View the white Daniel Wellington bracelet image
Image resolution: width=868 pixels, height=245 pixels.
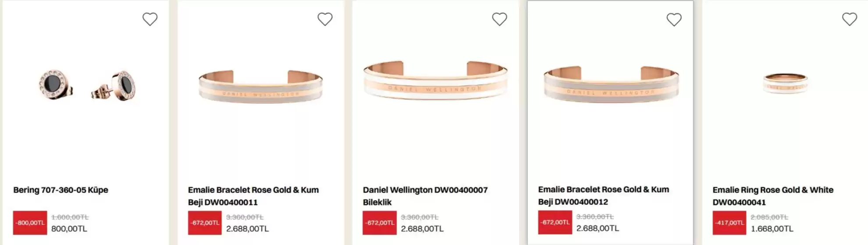coord(435,80)
